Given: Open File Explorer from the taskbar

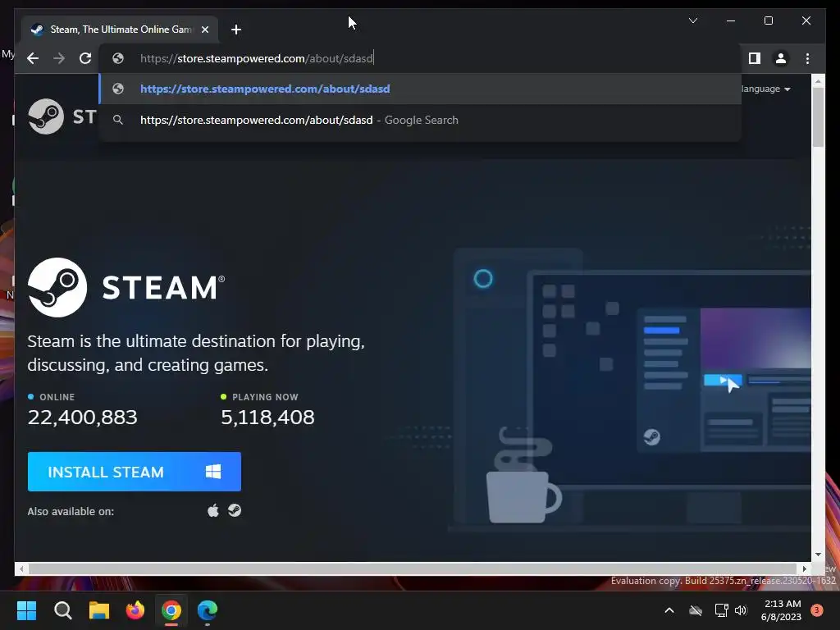Looking at the screenshot, I should 99,610.
